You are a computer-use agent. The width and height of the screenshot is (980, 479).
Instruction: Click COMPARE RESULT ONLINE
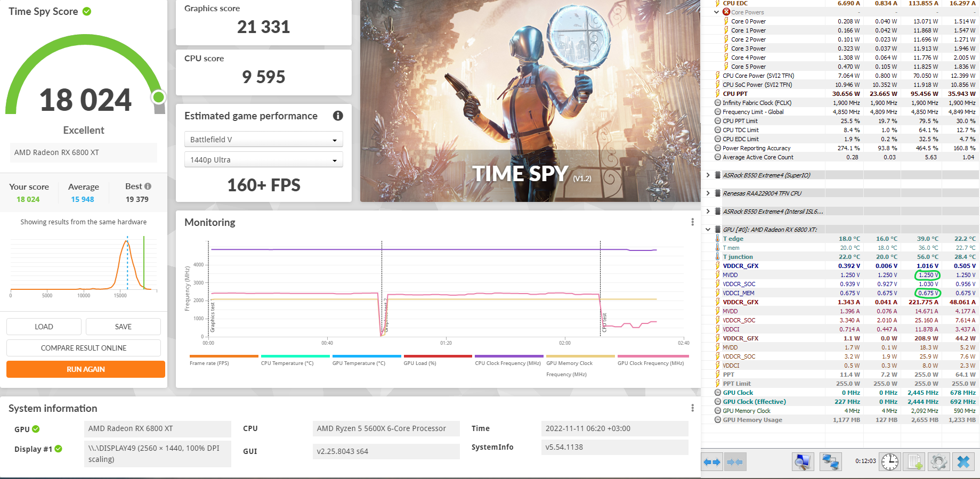[x=84, y=348]
